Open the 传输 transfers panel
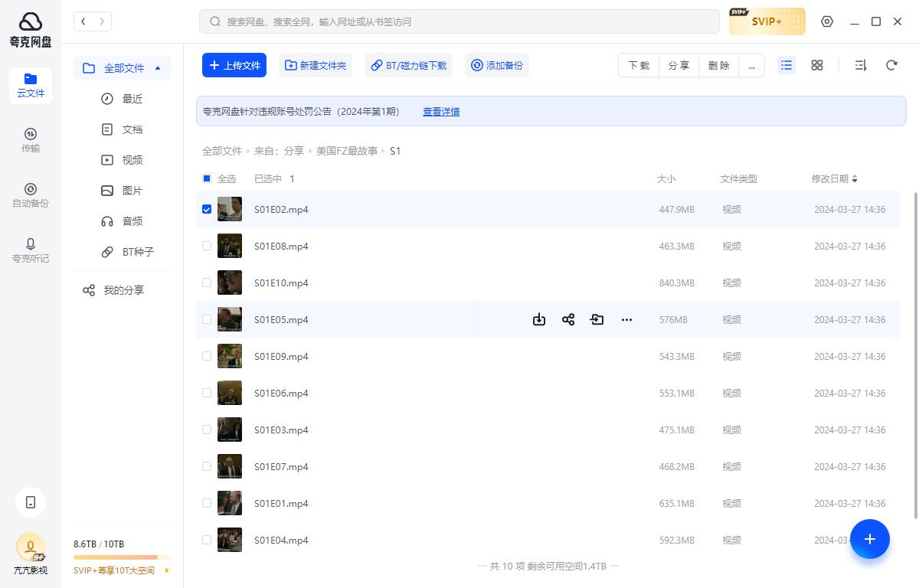Screen dimensions: 919x588 tap(30, 140)
